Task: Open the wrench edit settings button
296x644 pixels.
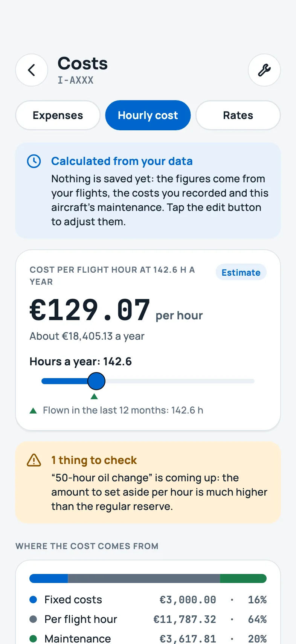Action: pyautogui.click(x=264, y=70)
